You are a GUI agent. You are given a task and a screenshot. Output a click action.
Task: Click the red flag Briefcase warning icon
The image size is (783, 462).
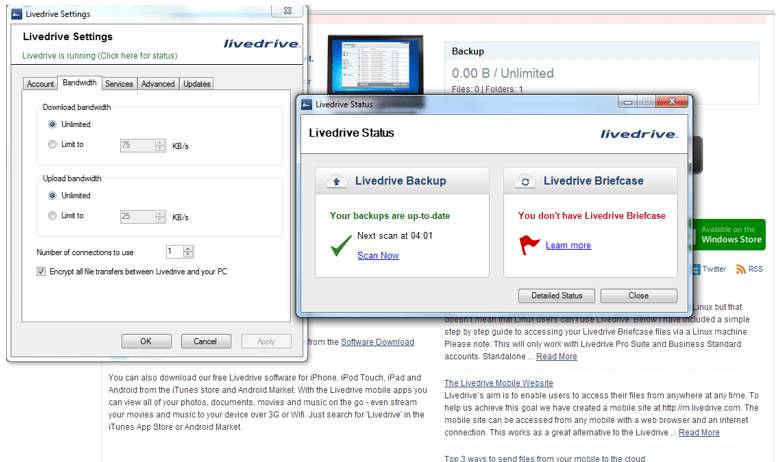tap(529, 245)
